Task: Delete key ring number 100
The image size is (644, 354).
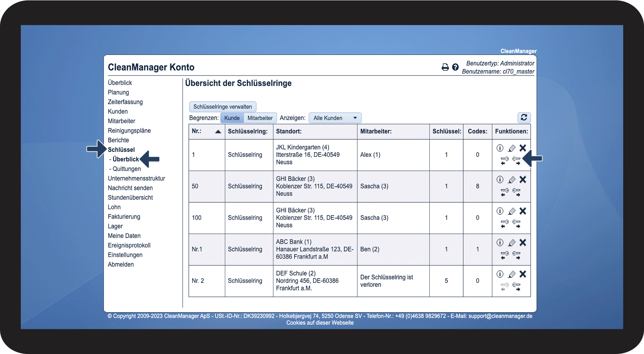Action: (523, 211)
